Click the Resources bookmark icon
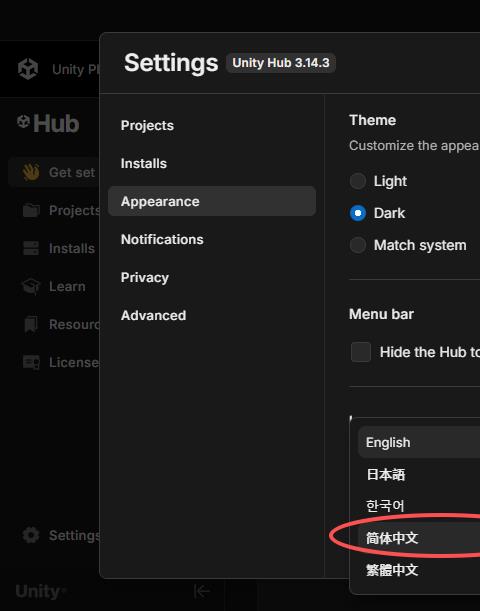This screenshot has height=611, width=480. coord(31,324)
